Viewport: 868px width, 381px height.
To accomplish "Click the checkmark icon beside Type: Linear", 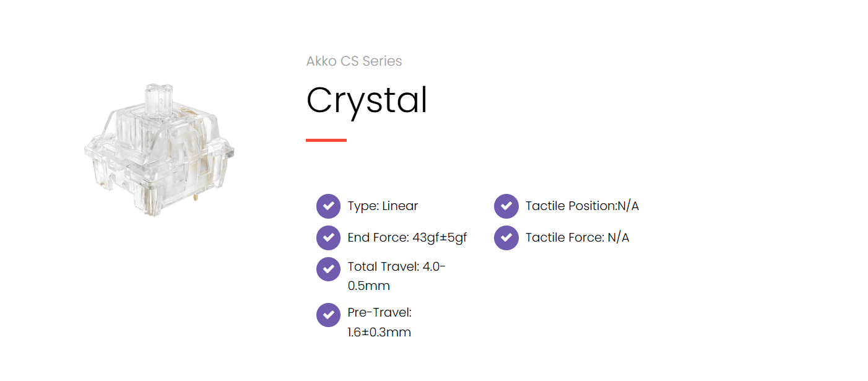I will coord(328,206).
